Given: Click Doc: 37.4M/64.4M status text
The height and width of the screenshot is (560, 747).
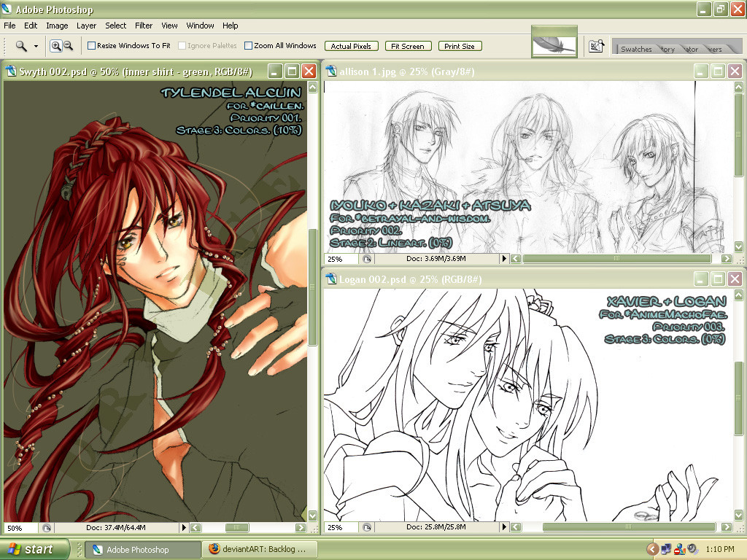Looking at the screenshot, I should point(116,528).
